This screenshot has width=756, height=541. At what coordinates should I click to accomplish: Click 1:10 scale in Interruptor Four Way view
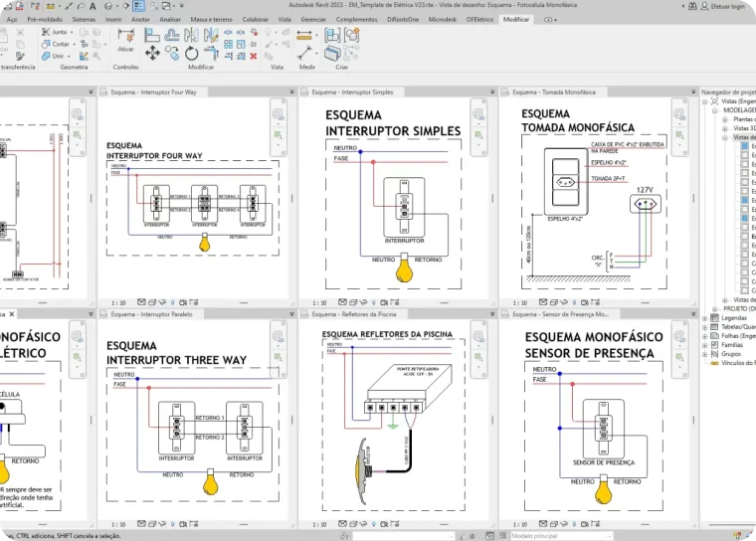118,302
